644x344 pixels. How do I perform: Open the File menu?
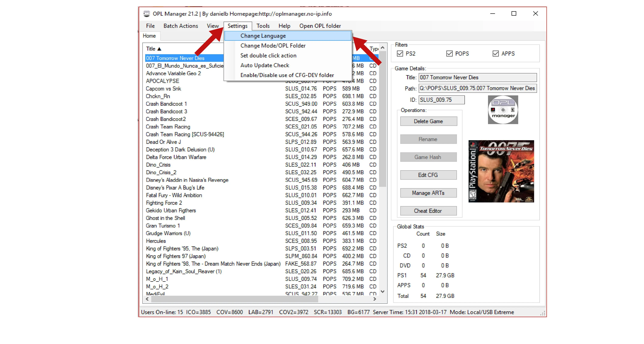pyautogui.click(x=150, y=26)
